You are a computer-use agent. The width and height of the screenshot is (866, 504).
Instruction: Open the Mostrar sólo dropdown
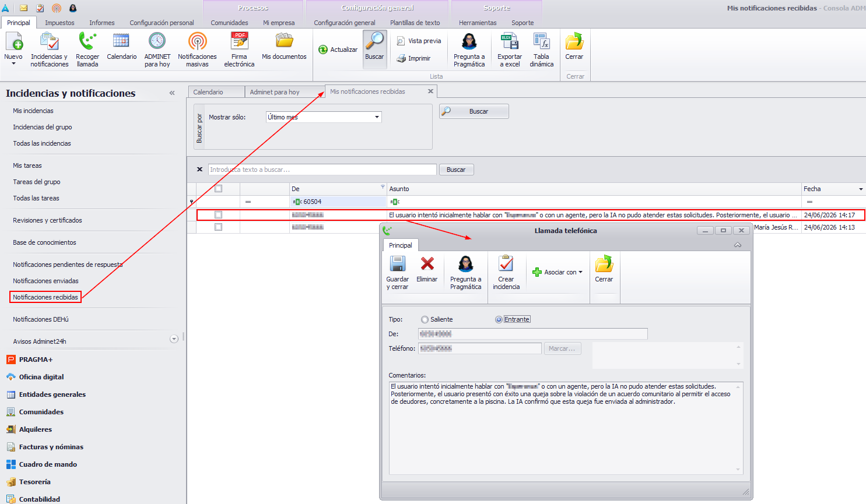click(377, 117)
